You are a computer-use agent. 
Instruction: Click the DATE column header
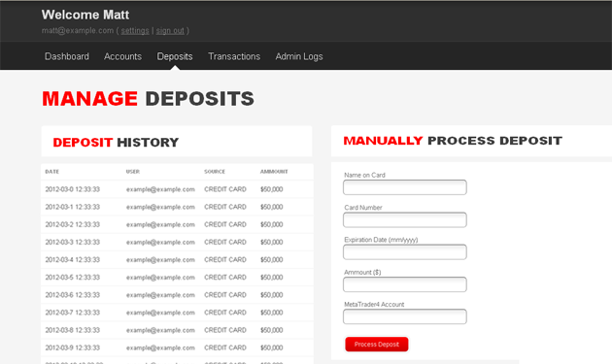51,172
